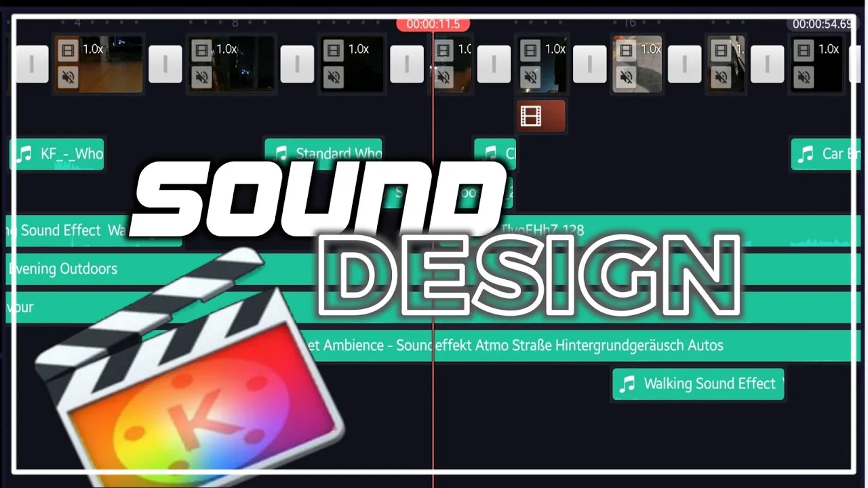Select the KF_-_Who audio clip
The image size is (868, 488).
[x=57, y=154]
